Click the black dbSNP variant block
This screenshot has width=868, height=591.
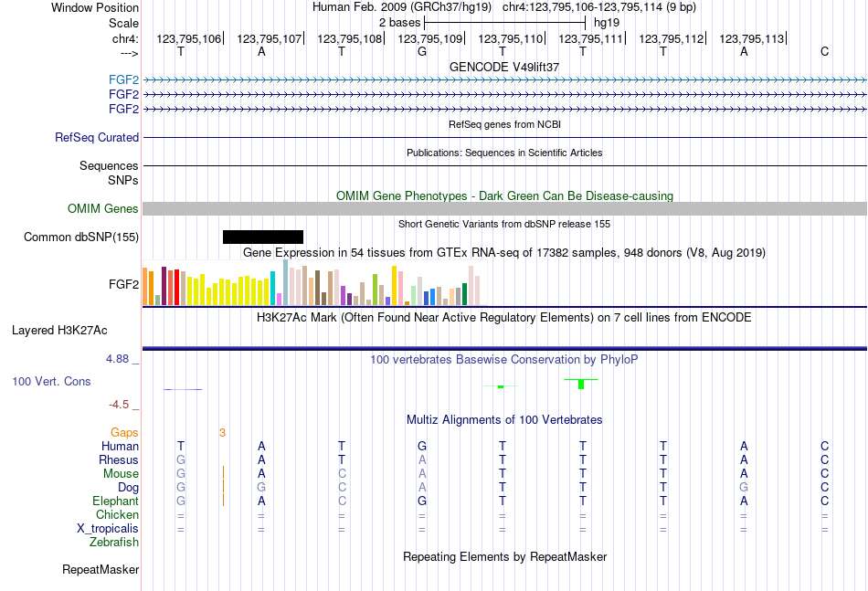(263, 237)
